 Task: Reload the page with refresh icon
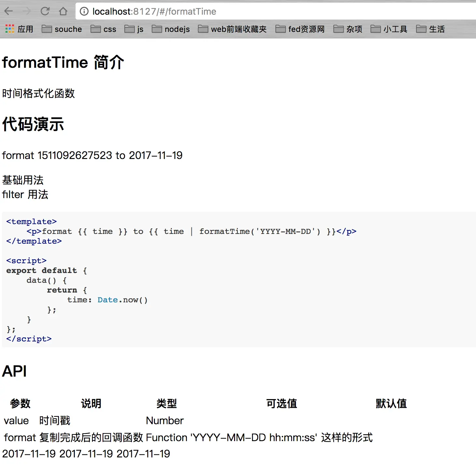[45, 11]
